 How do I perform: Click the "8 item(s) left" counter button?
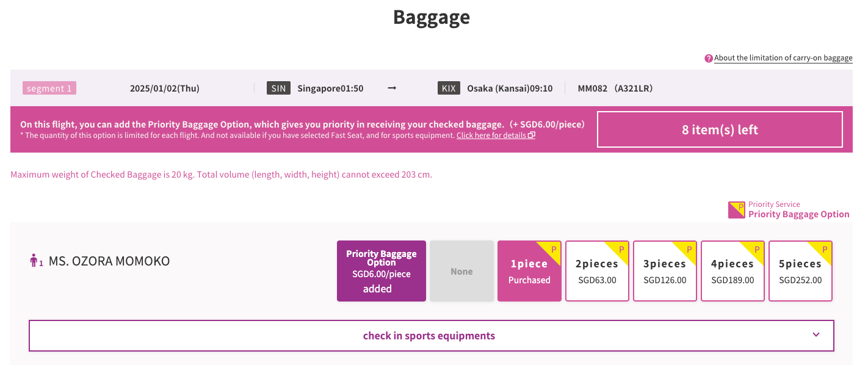pos(719,129)
